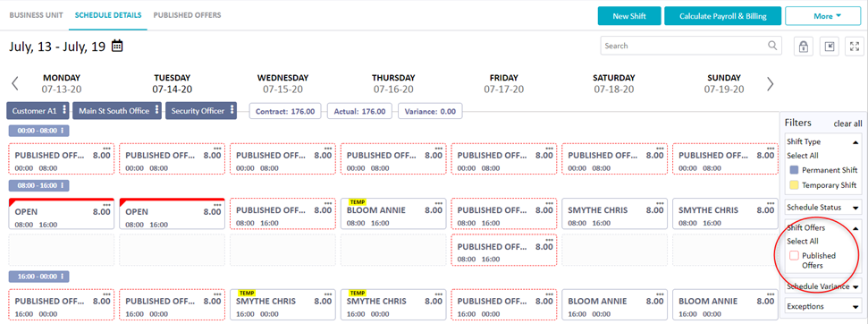Click Actual: 176.00 value box
868x324 pixels.
point(360,111)
